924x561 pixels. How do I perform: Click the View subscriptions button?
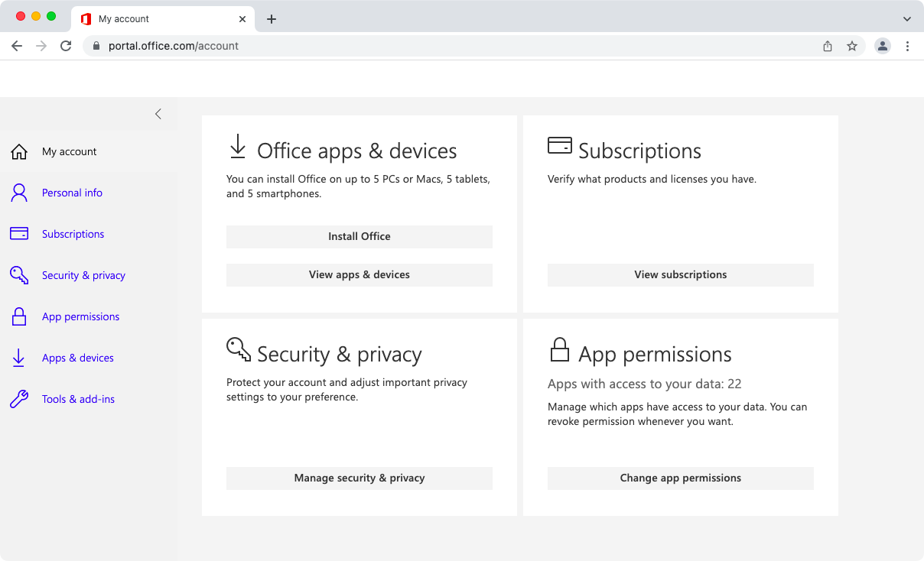coord(681,275)
